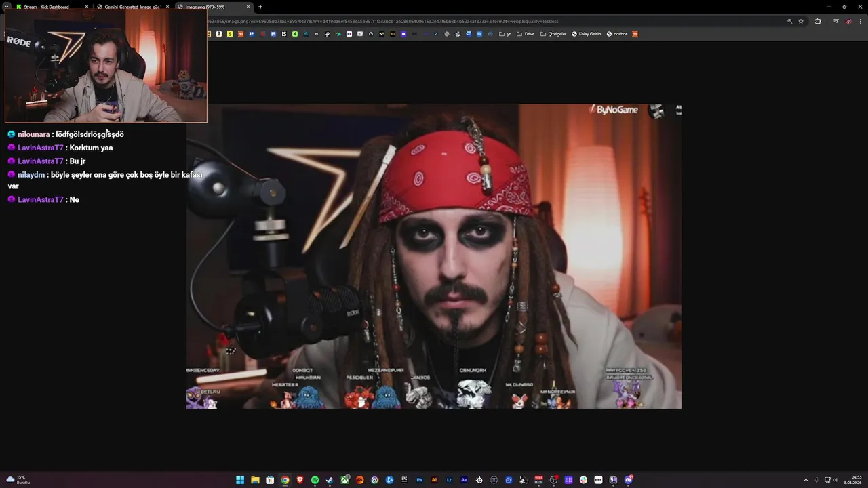Open the Kolay Gelsin bookmark
868x488 pixels.
587,34
